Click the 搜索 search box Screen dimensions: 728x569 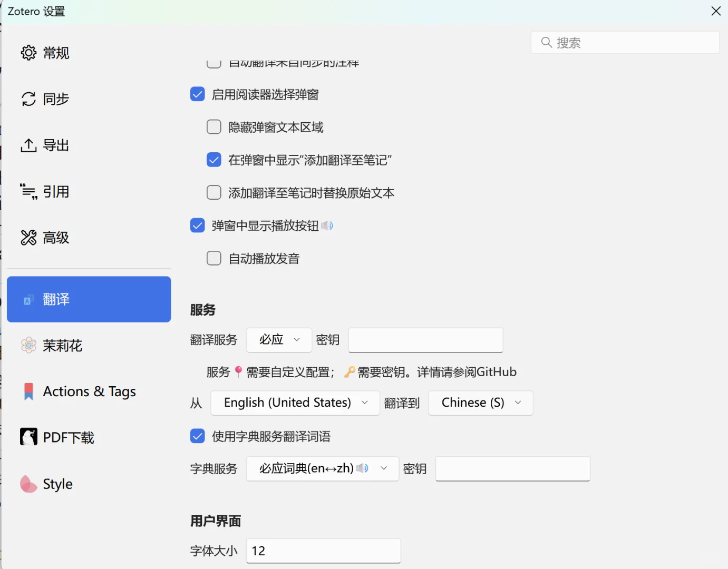point(625,42)
